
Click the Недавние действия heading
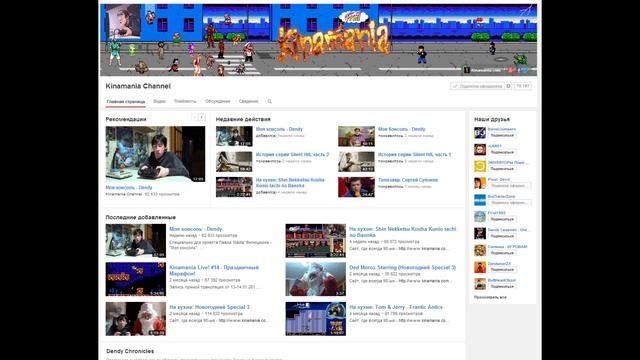point(243,119)
